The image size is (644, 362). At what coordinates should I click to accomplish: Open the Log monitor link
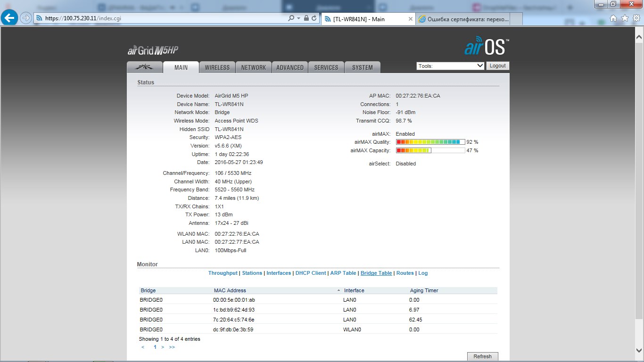click(423, 273)
